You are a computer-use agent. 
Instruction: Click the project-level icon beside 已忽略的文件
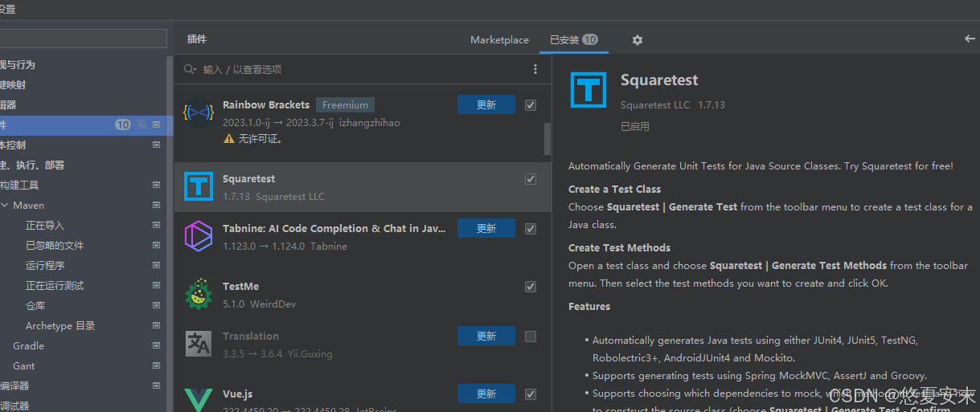[156, 245]
